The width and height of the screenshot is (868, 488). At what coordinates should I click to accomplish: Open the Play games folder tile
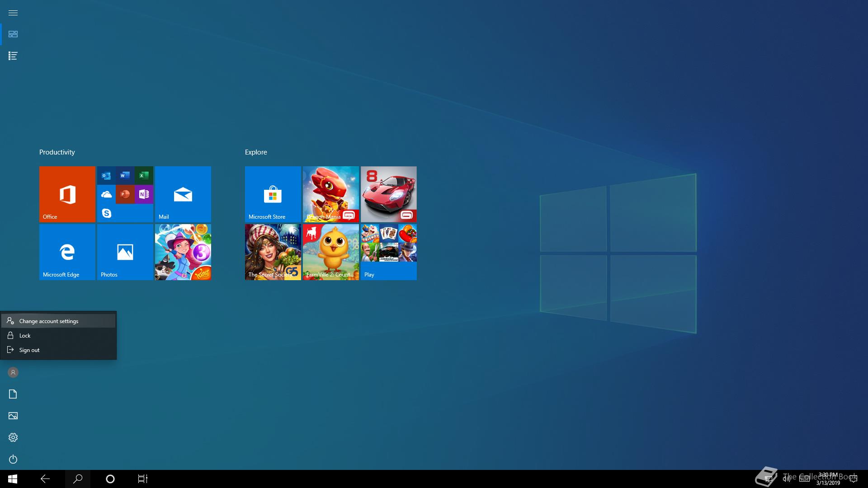click(389, 252)
